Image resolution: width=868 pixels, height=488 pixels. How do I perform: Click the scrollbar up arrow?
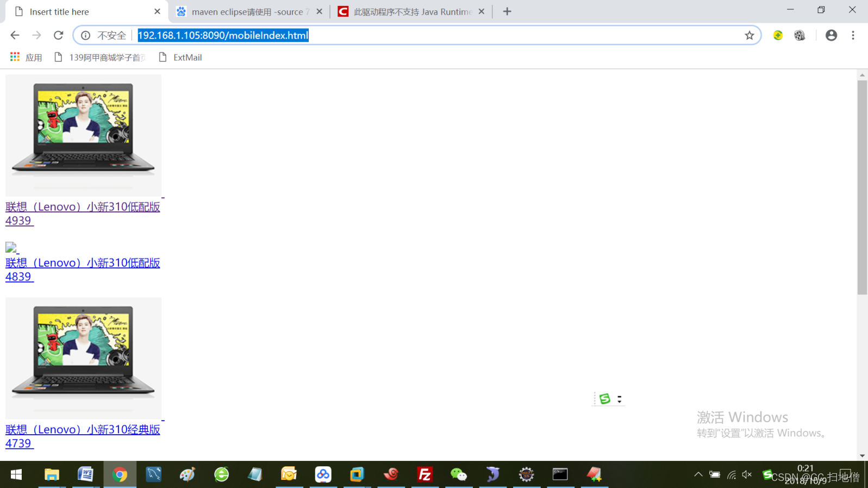point(862,75)
